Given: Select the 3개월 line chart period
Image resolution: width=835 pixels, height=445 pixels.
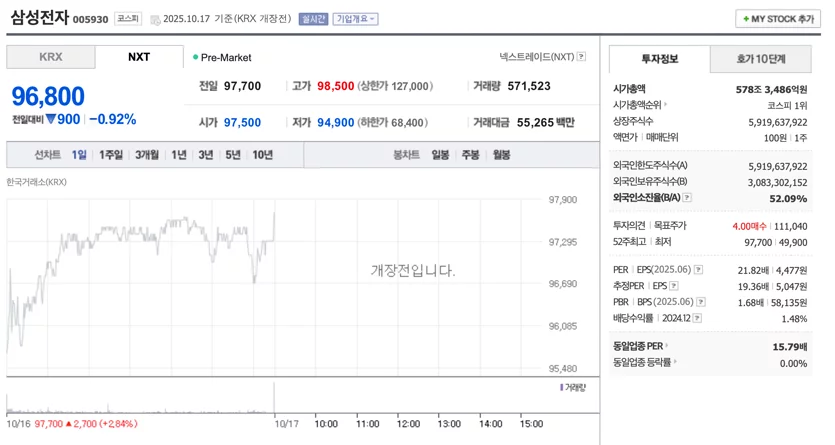Looking at the screenshot, I should point(147,155).
